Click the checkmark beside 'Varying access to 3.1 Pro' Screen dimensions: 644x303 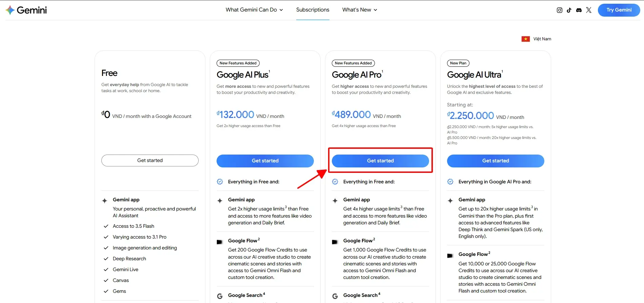(x=106, y=237)
